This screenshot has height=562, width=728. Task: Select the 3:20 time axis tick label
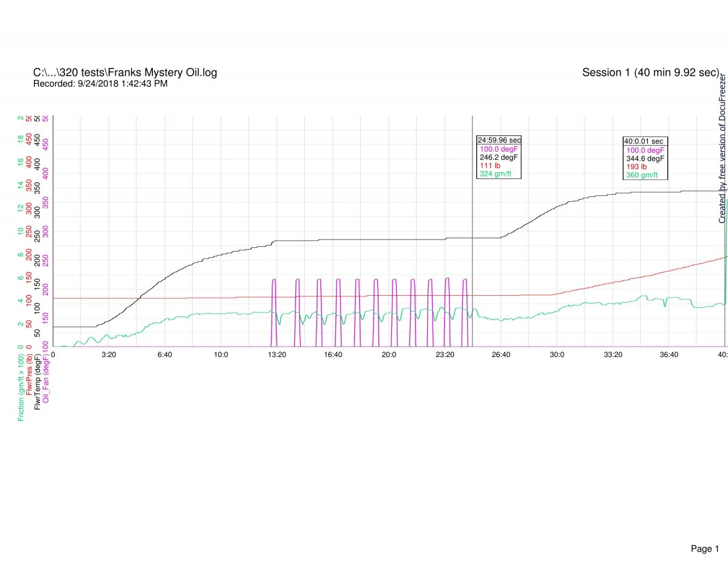[x=109, y=355]
